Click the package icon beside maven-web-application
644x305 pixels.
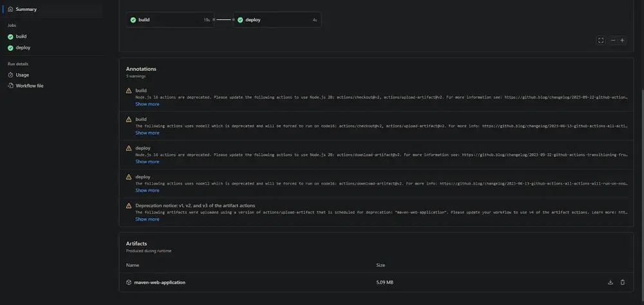click(129, 282)
